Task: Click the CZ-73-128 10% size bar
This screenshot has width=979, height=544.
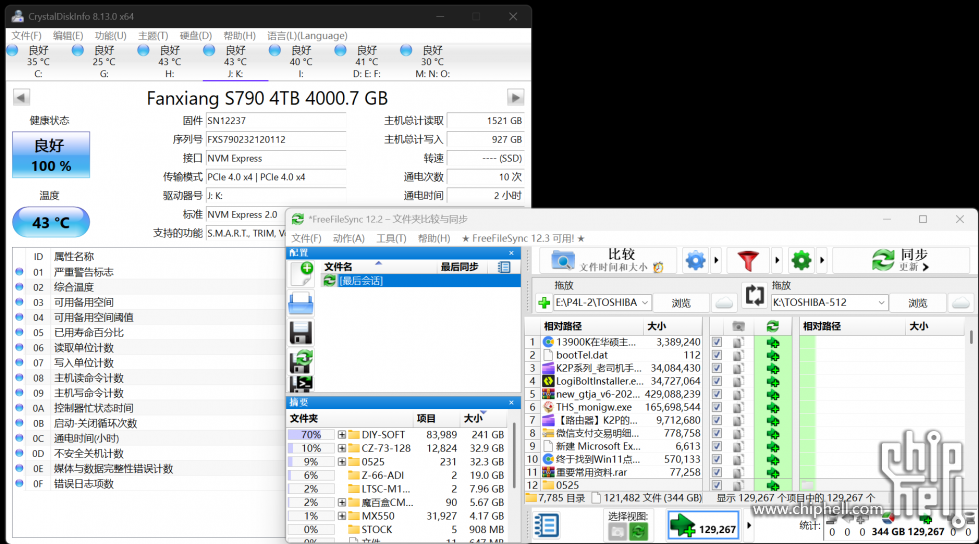Action: click(311, 448)
